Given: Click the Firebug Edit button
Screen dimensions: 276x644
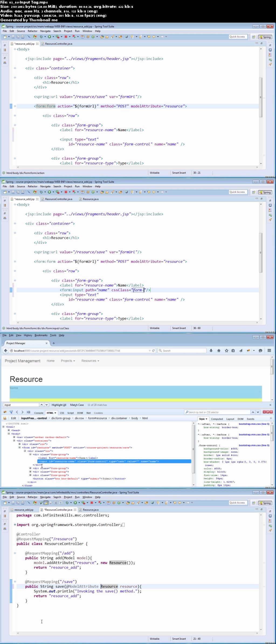Looking at the screenshot, I should 14,418.
